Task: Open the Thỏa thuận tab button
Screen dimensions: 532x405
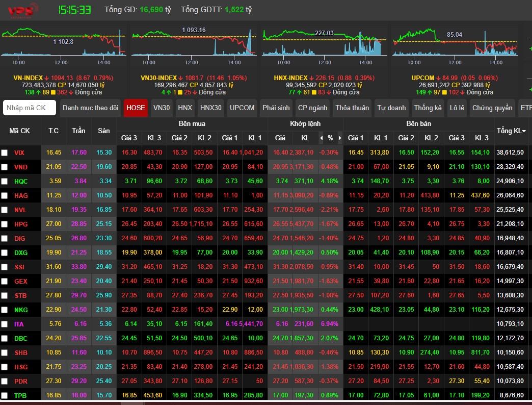Action: [x=352, y=108]
